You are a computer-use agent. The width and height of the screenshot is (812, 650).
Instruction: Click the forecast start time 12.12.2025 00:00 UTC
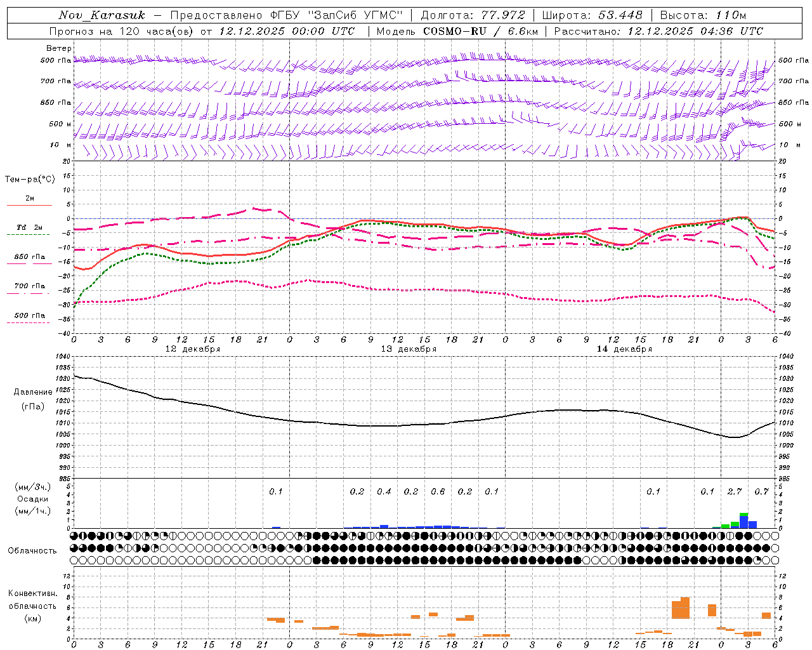pyautogui.click(x=287, y=31)
